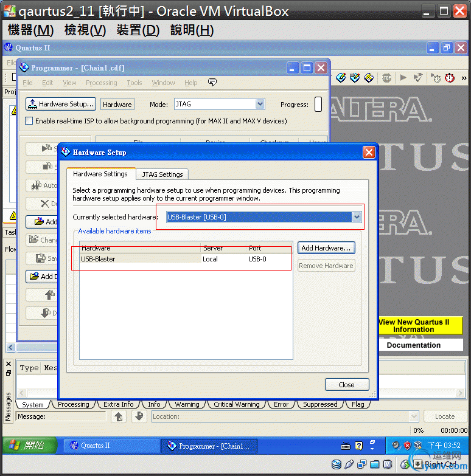
Task: Switch to Quartus II taskbar item
Action: click(111, 446)
